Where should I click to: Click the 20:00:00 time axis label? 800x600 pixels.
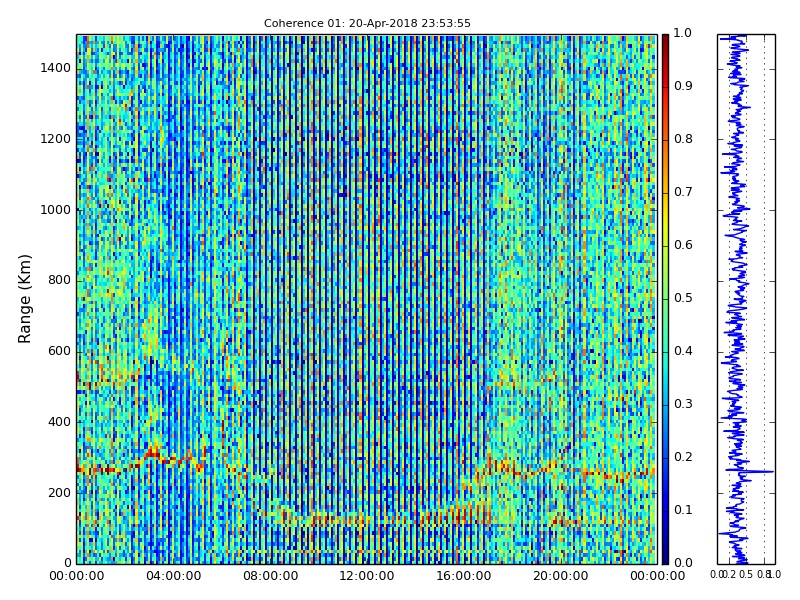coord(561,577)
